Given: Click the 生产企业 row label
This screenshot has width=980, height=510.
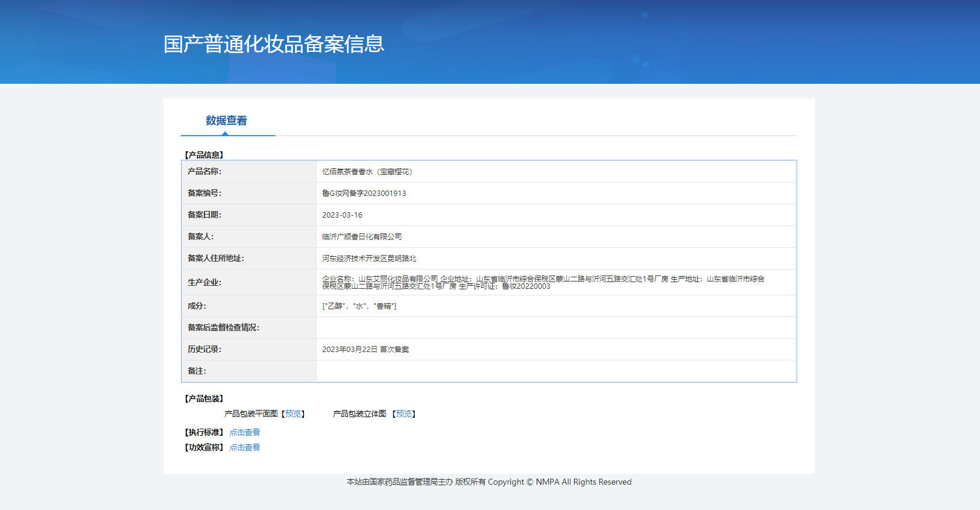Looking at the screenshot, I should point(204,282).
